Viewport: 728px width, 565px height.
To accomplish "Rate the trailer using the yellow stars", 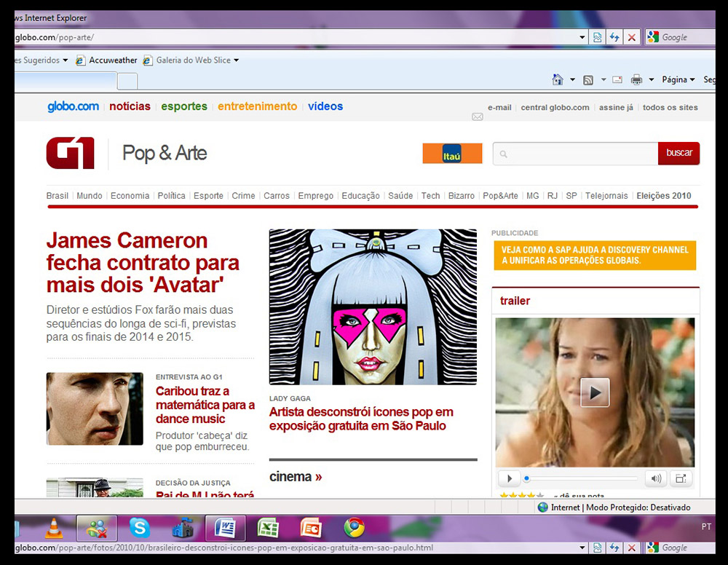I will pos(521,495).
